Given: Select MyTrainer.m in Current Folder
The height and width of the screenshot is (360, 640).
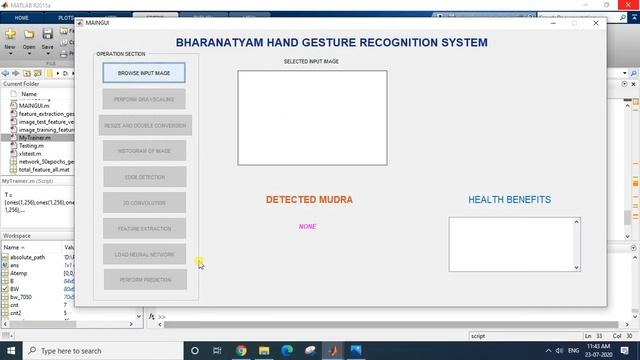Looking at the screenshot, I should (x=34, y=138).
